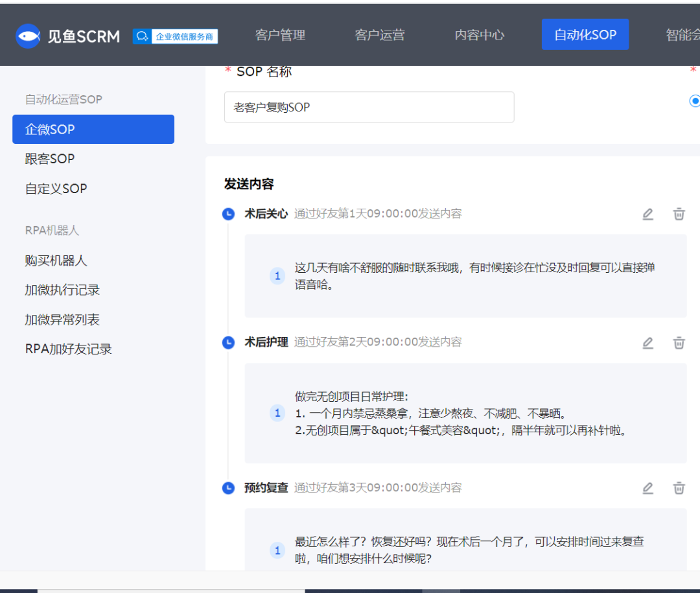Click the 见鱼SCRM fish logo
700x593 pixels.
[x=29, y=36]
